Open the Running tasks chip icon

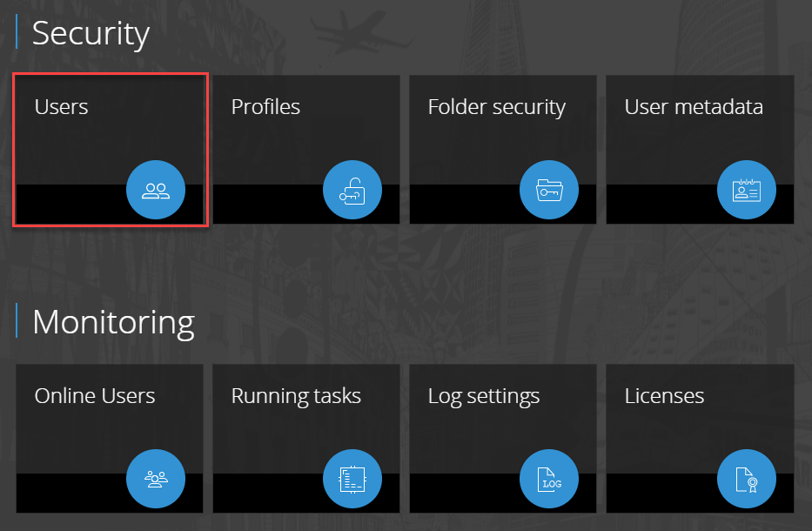352,478
